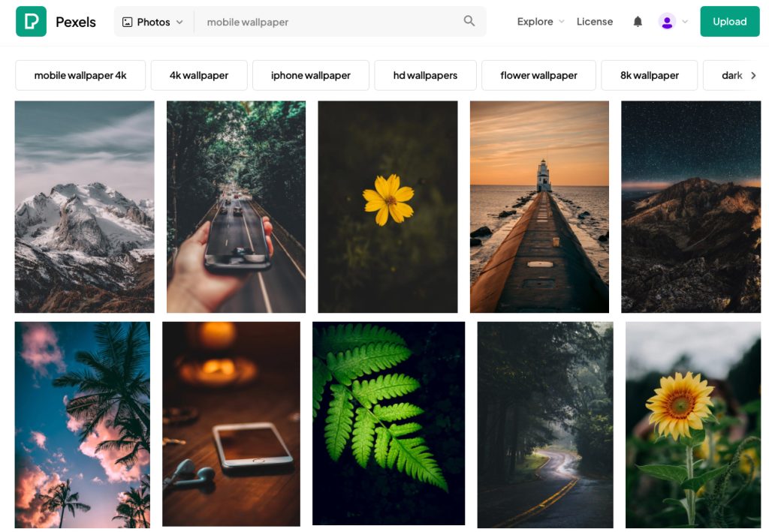Screen dimensions: 769x532
Task: Filter by 'flower wallpaper' tag
Action: tap(538, 75)
